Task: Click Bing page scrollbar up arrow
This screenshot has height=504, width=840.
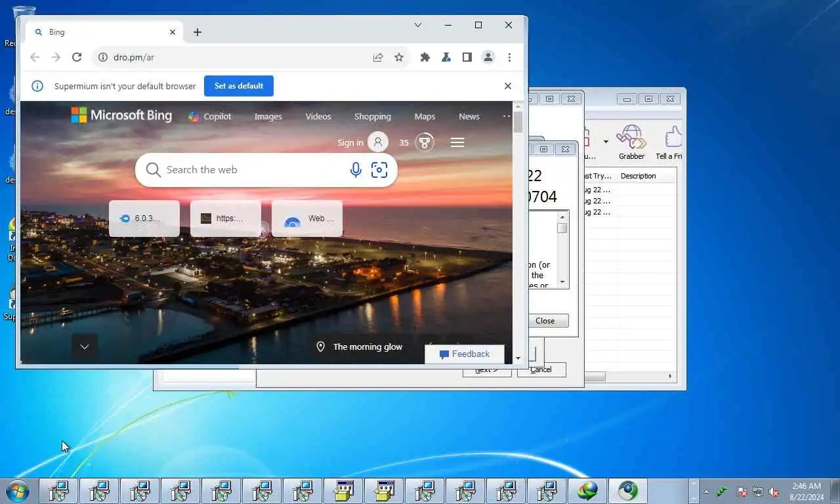Action: pos(518,106)
